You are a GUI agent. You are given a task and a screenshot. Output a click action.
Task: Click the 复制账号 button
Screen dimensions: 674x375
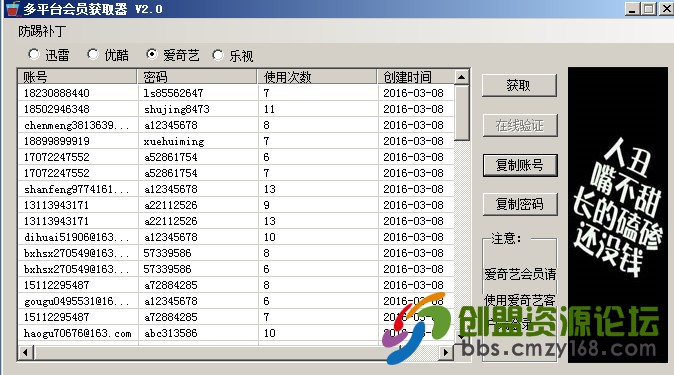(x=520, y=165)
